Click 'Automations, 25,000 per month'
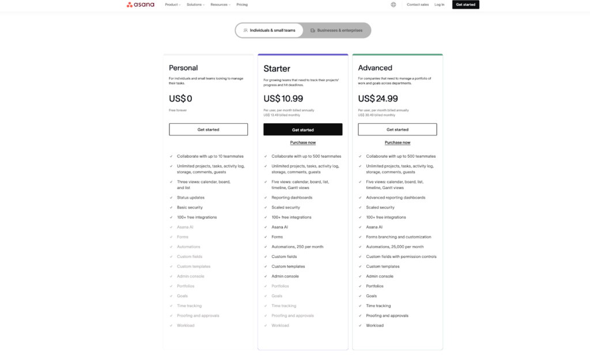 (x=395, y=247)
